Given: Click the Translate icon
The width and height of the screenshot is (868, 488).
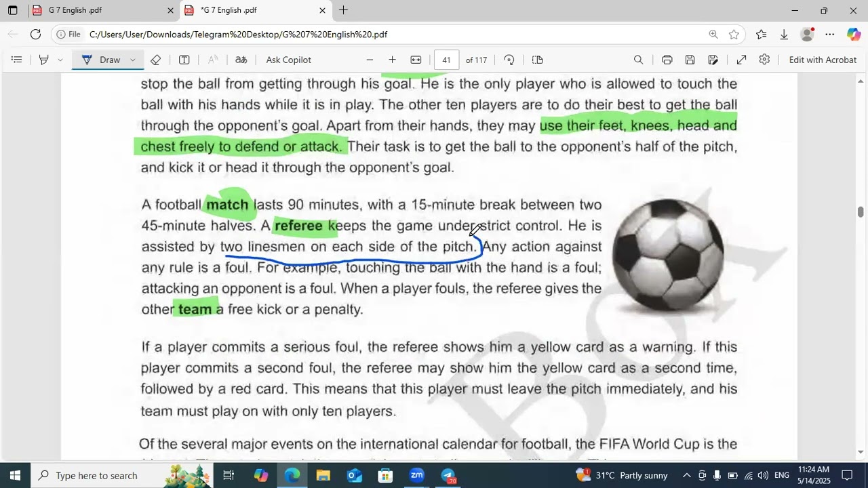Looking at the screenshot, I should click(241, 60).
